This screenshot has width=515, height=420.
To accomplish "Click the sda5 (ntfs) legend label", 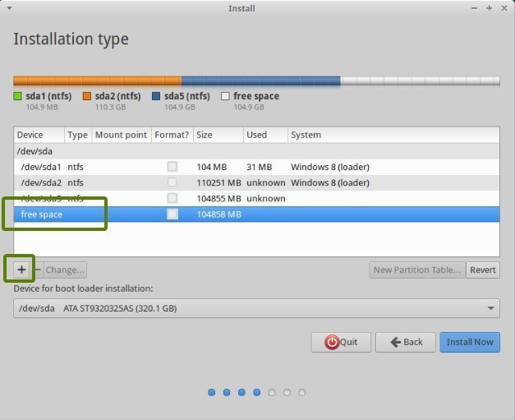I will [x=187, y=96].
